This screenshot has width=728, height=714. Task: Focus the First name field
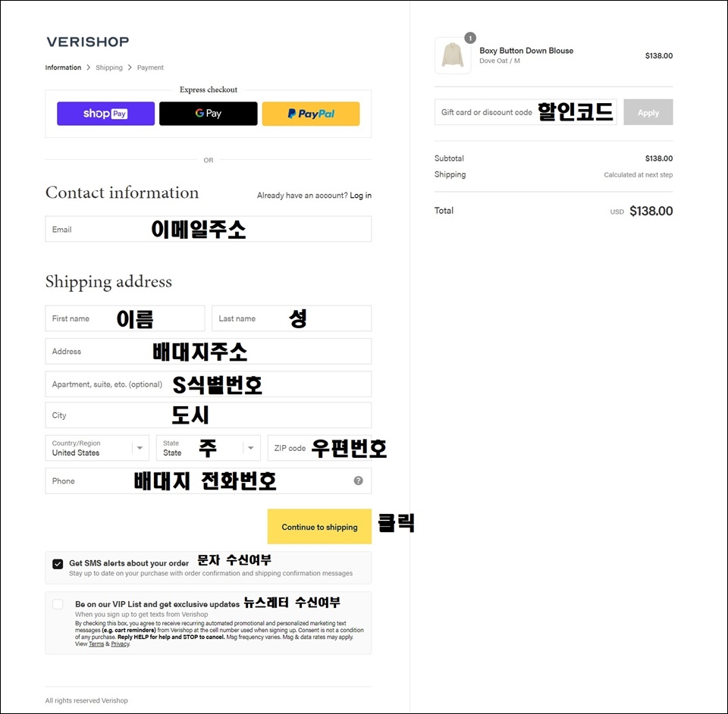[x=125, y=318]
